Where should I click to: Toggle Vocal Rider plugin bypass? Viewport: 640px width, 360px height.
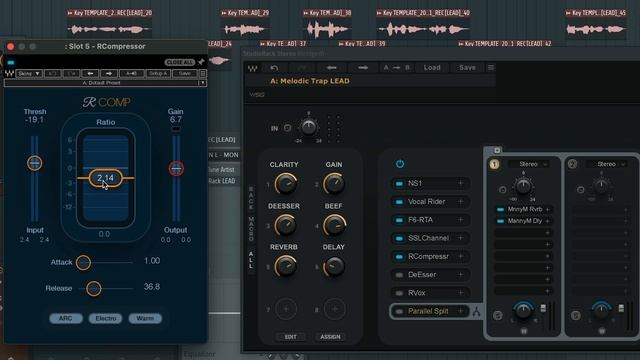pos(399,202)
